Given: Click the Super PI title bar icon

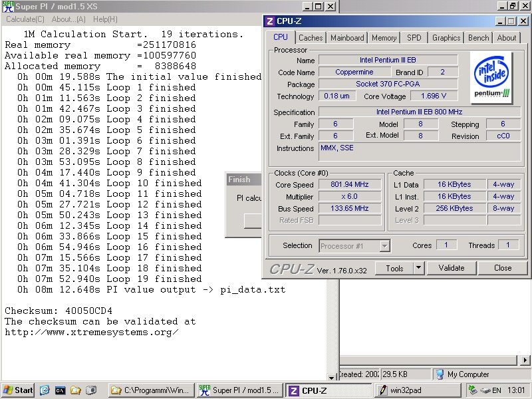Looking at the screenshot, I should [x=7, y=7].
